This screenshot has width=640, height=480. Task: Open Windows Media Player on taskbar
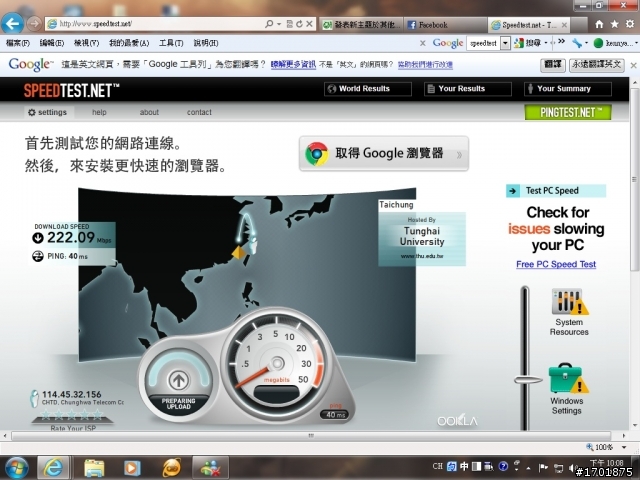[x=131, y=468]
